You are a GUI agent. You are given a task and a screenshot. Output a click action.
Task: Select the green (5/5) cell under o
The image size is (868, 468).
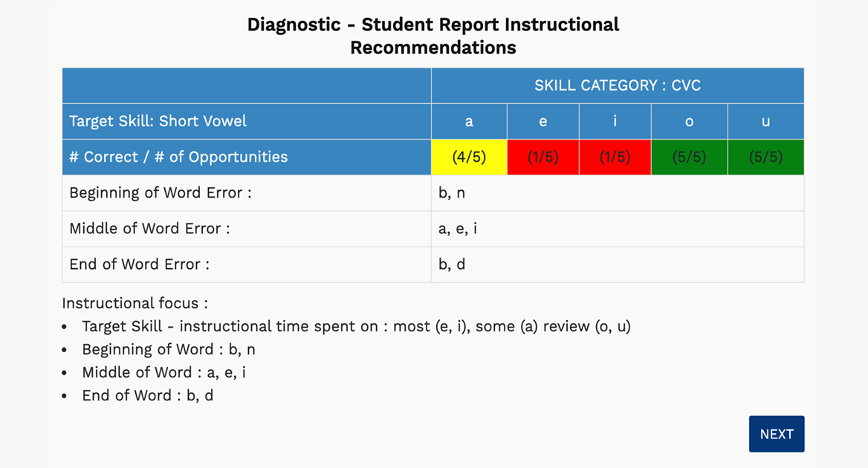(x=689, y=157)
